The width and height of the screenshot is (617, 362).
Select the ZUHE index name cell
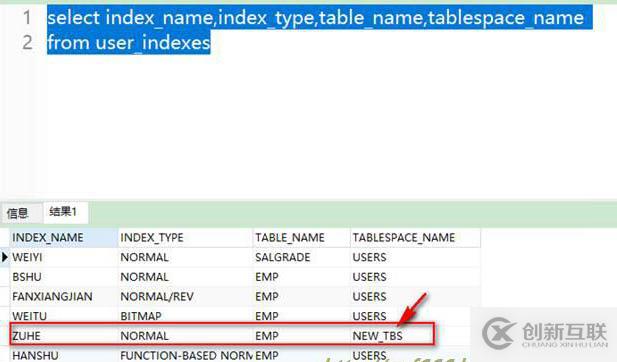pyautogui.click(x=64, y=336)
